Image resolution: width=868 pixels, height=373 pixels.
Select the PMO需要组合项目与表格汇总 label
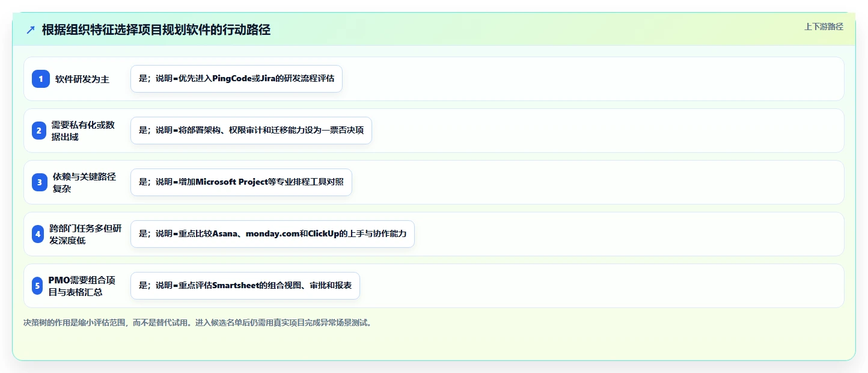pos(82,286)
